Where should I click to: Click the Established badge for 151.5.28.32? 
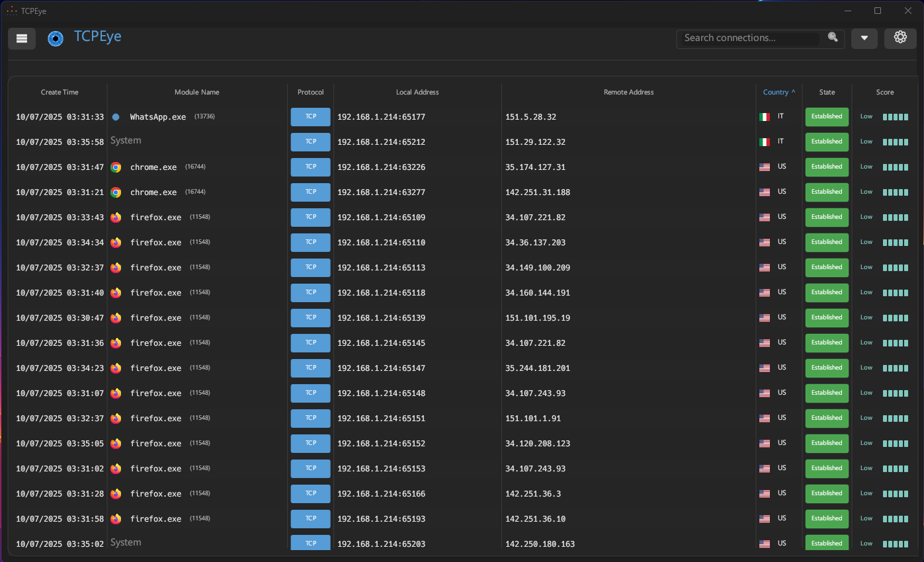coord(827,117)
